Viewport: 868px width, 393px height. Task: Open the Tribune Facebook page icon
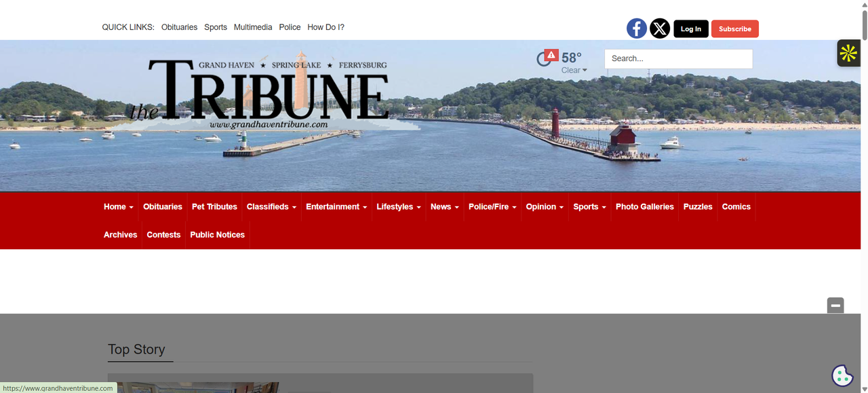[636, 29]
